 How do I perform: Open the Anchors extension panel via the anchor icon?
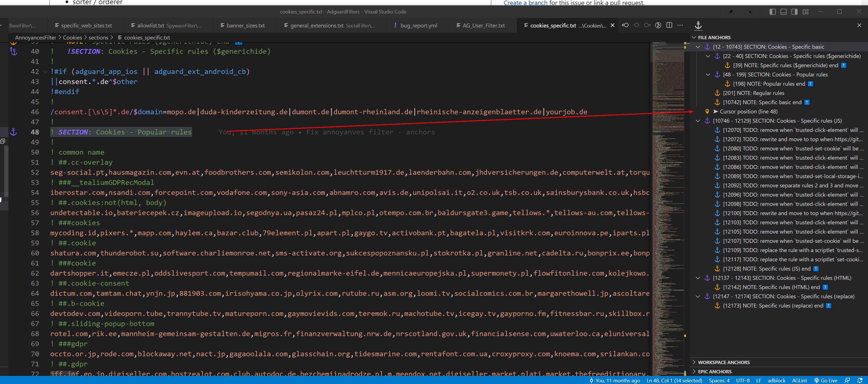tap(698, 25)
